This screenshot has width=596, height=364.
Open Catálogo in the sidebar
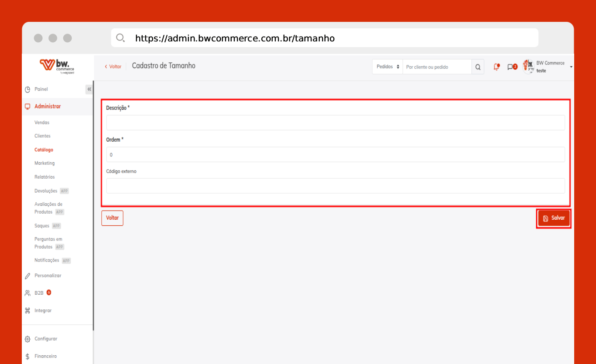click(44, 150)
